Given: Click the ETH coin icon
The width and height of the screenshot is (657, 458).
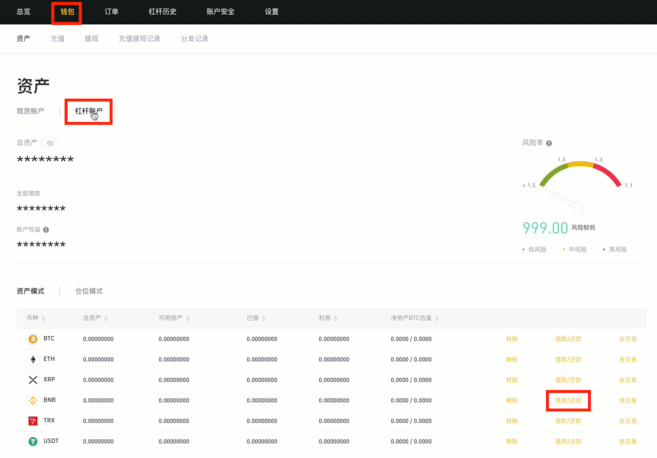Looking at the screenshot, I should 33,359.
